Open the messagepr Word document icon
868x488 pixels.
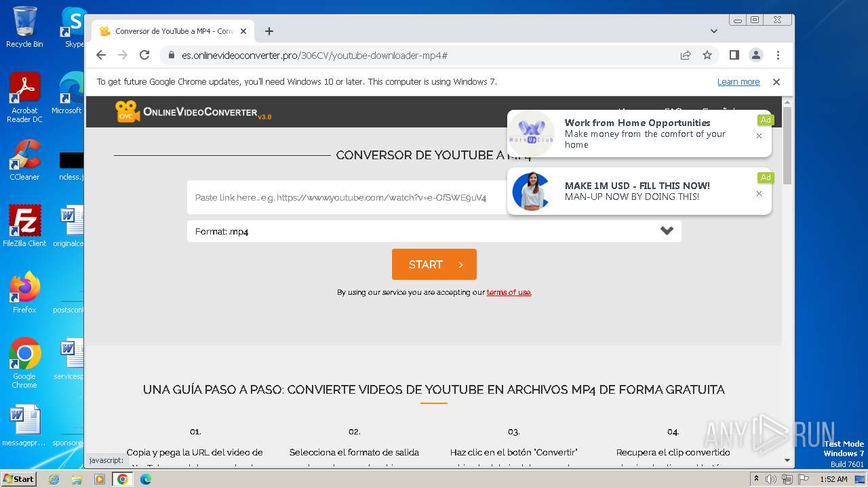point(24,426)
